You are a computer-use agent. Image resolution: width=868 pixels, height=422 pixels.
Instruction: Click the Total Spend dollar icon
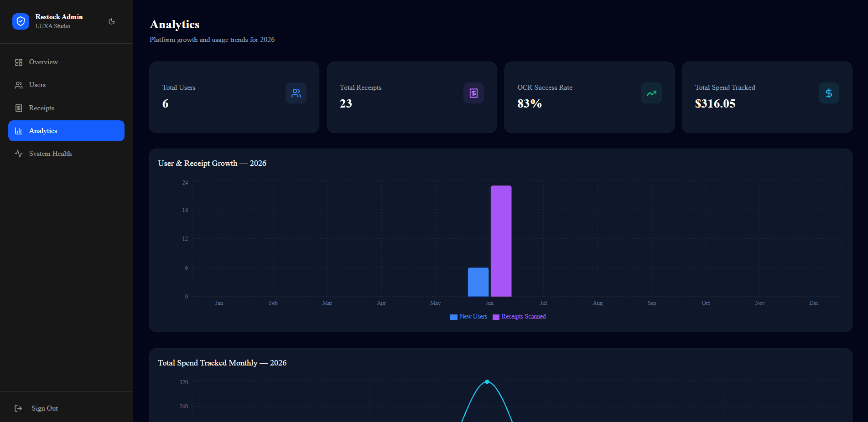(829, 93)
